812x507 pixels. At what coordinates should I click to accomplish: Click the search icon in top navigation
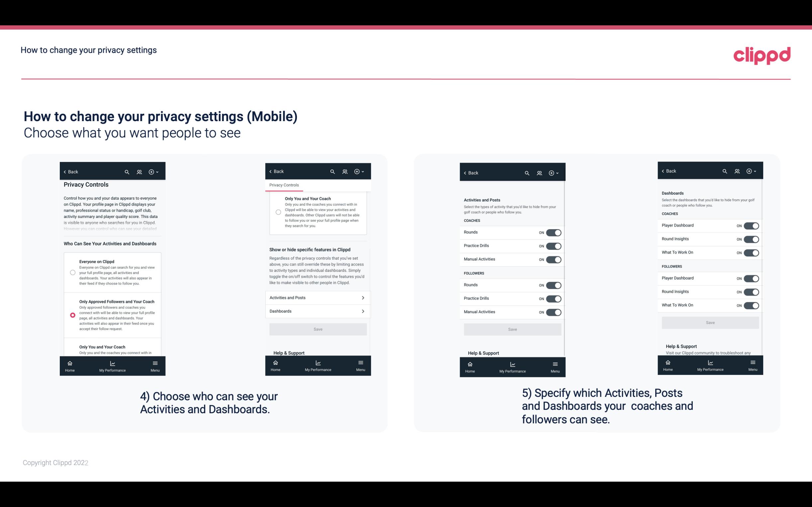pyautogui.click(x=127, y=172)
